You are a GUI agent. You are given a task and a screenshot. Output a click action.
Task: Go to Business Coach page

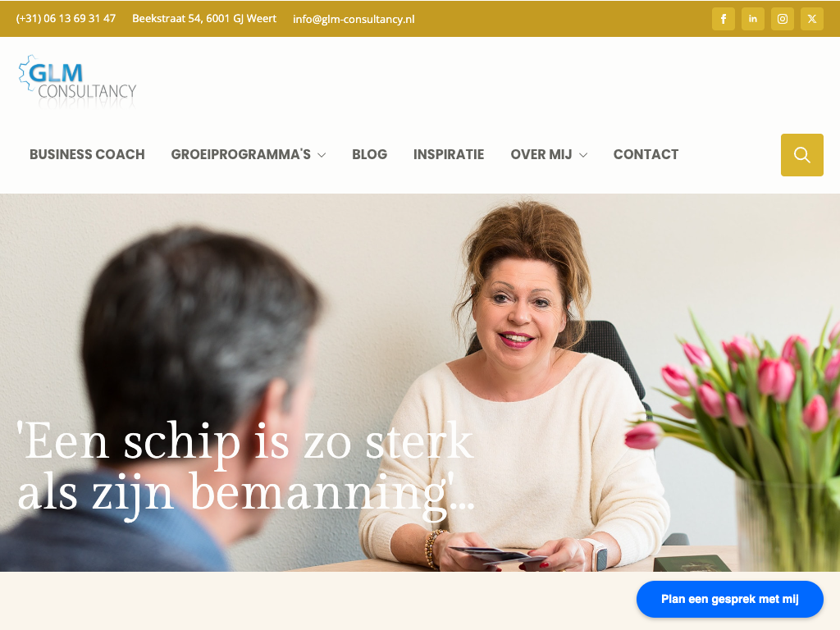tap(87, 154)
